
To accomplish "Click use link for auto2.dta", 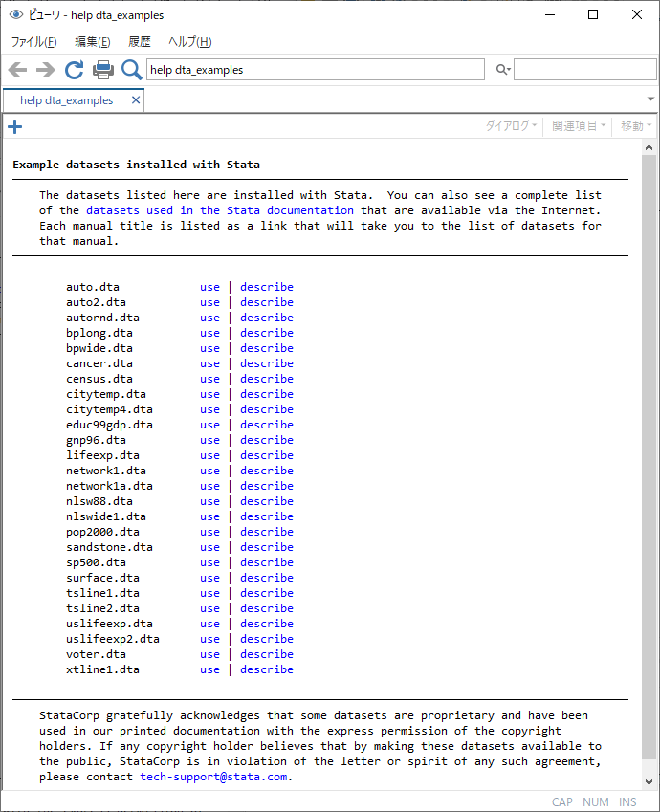I will pyautogui.click(x=209, y=302).
